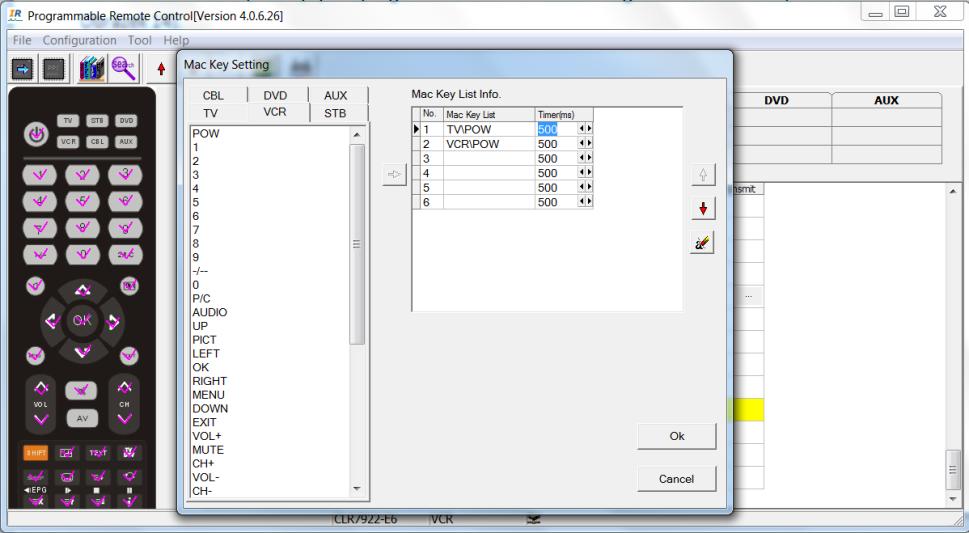Decrease timer for row 2 VCR\POW
Viewport: 969px width, 533px height.
[581, 143]
